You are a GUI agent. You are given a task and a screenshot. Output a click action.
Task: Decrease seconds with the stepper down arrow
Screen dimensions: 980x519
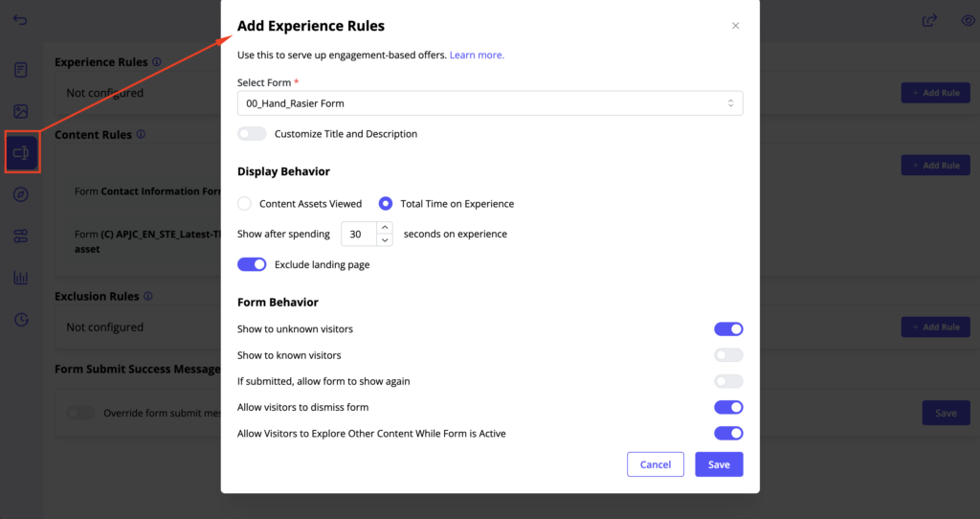click(x=385, y=240)
